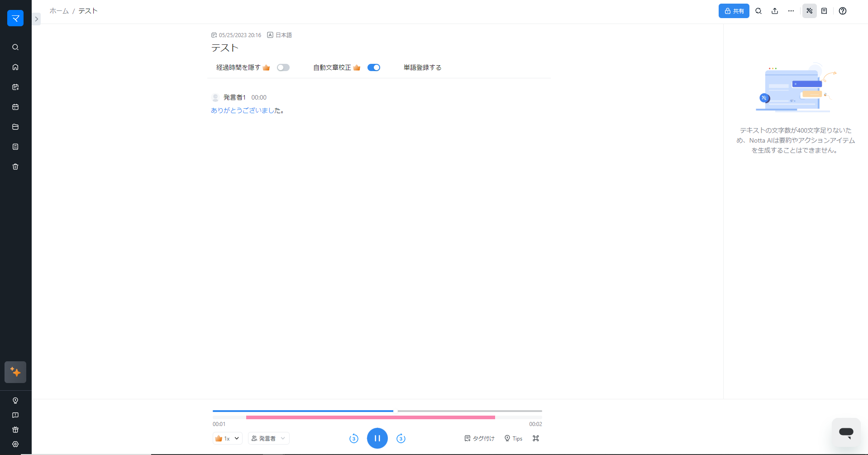Viewport: 868px width, 455px height.
Task: Rewind 3 seconds
Action: 354,438
